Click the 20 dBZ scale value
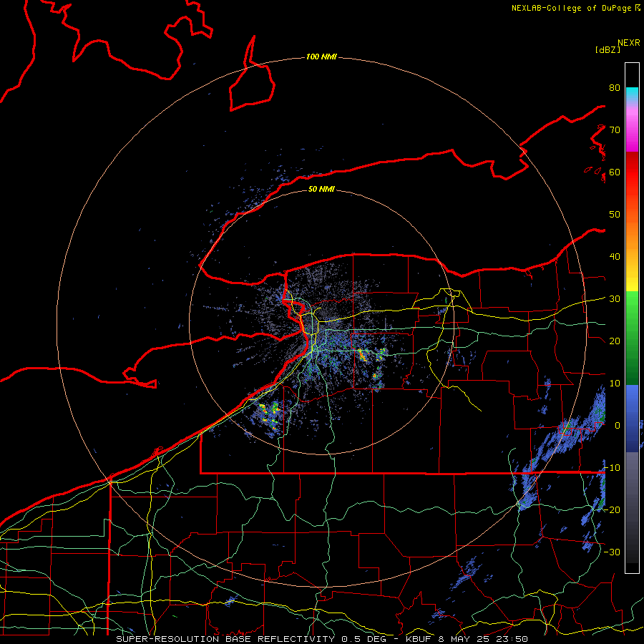 point(615,341)
